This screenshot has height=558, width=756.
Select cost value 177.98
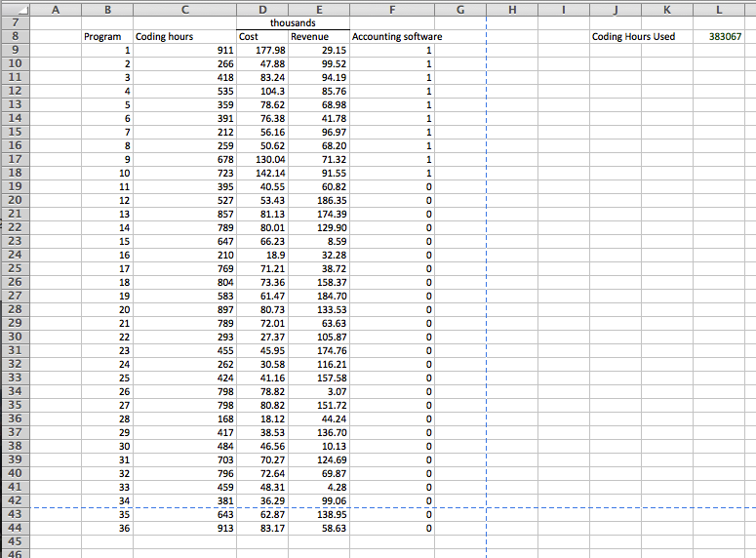pyautogui.click(x=262, y=50)
